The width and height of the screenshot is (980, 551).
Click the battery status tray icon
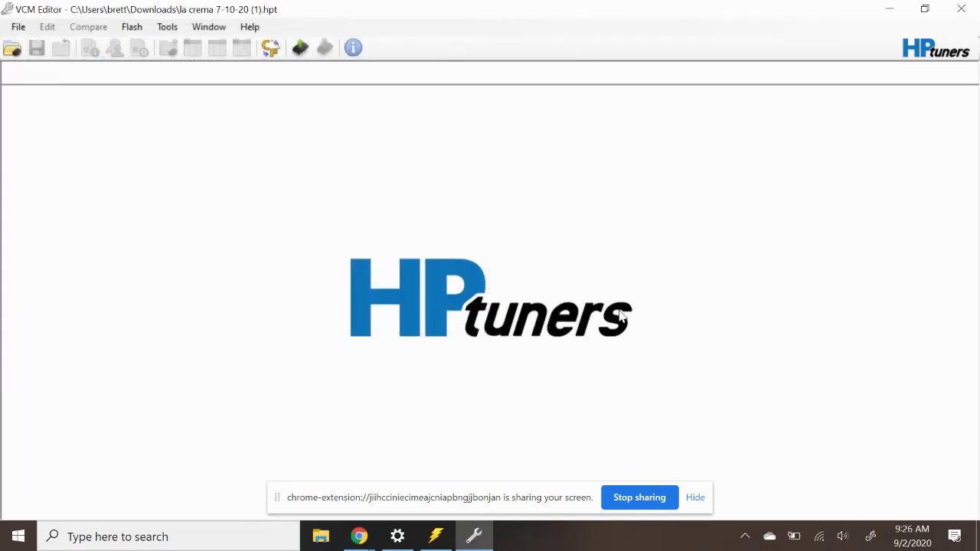point(794,536)
